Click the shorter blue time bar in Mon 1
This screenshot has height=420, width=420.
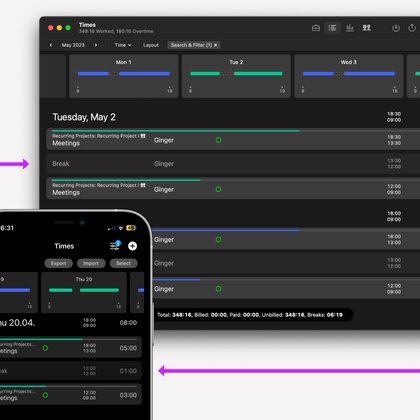93,74
